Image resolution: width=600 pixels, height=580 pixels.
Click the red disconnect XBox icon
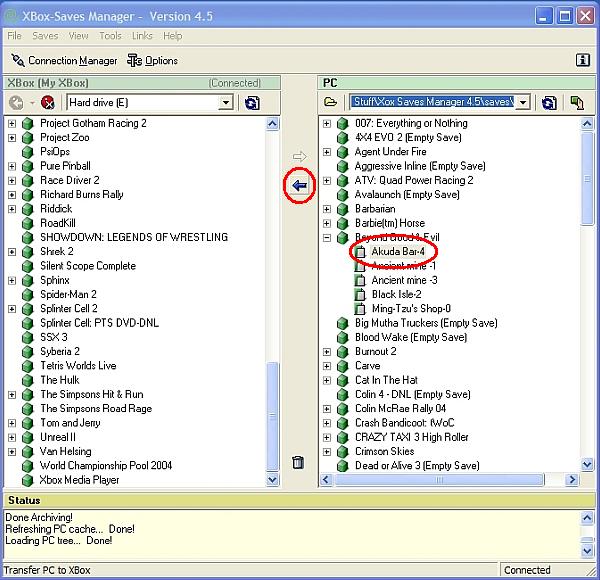47,103
